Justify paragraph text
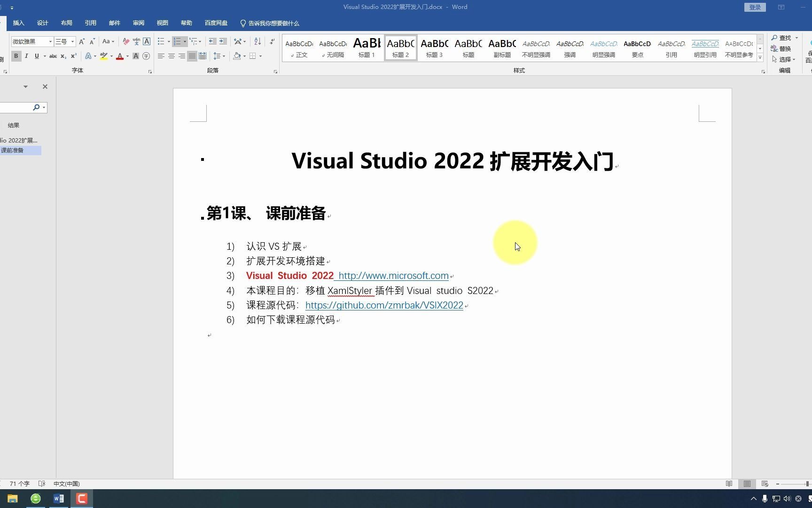This screenshot has height=508, width=812. pyautogui.click(x=192, y=56)
